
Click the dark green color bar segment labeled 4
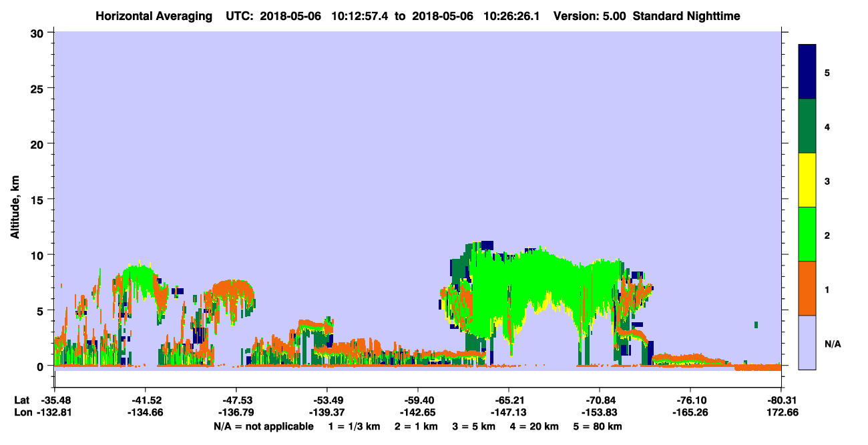807,126
